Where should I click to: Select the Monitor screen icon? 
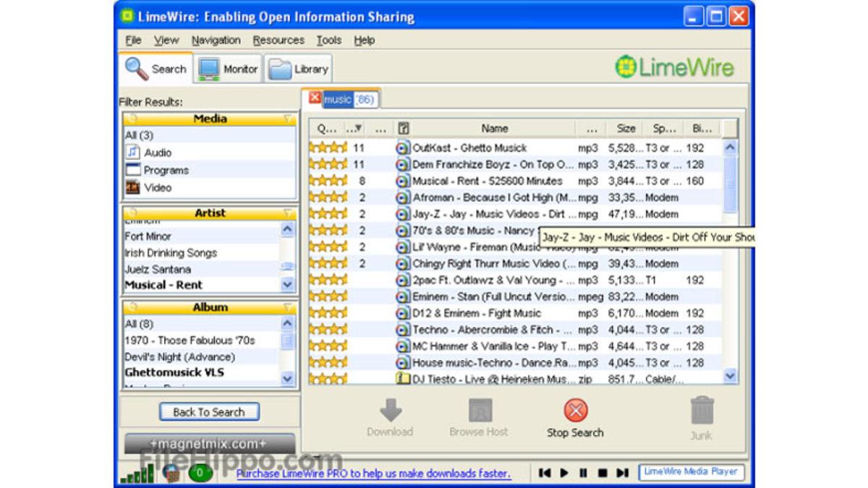(210, 67)
